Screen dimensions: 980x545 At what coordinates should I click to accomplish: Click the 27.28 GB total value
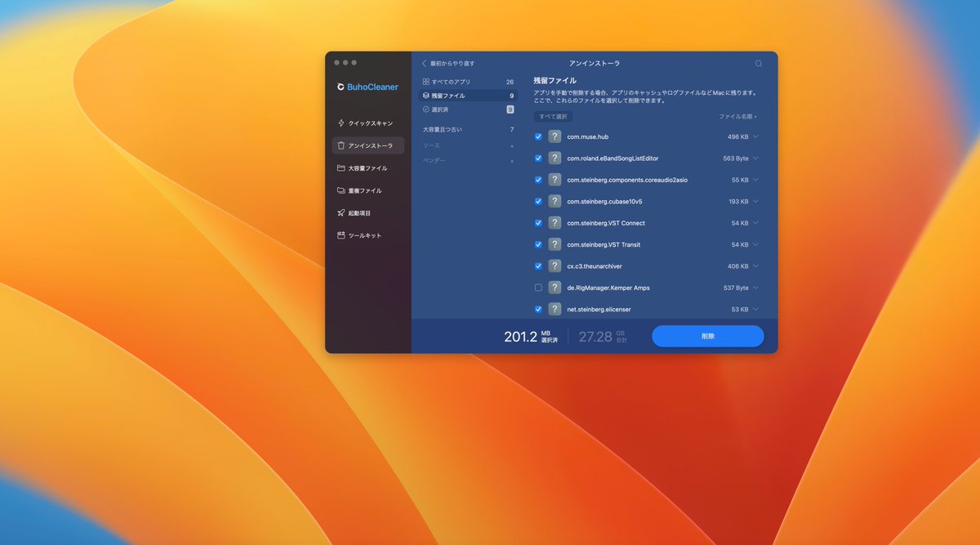coord(603,337)
